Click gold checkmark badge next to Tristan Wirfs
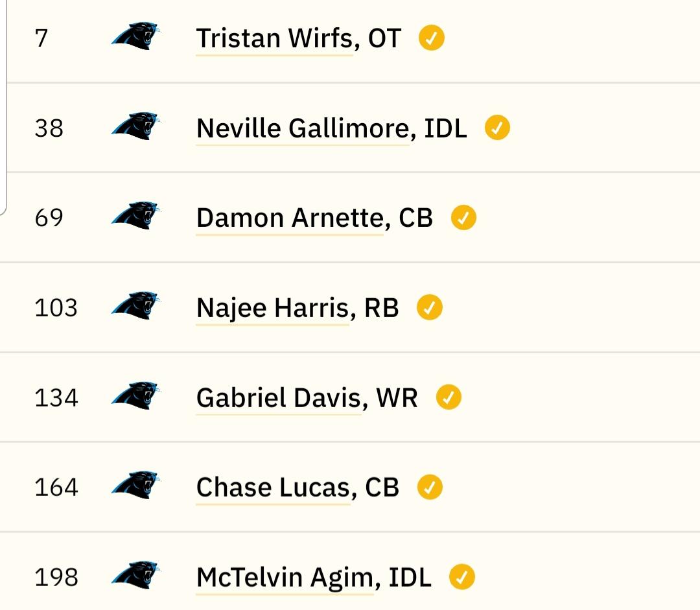700x610 pixels. click(x=431, y=38)
